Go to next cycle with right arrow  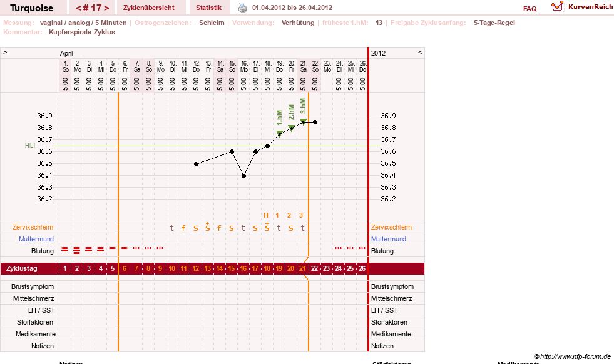click(106, 8)
